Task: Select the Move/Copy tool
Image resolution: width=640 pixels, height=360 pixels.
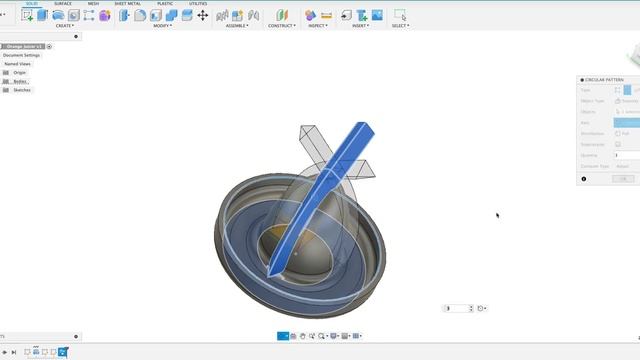Action: (203, 16)
